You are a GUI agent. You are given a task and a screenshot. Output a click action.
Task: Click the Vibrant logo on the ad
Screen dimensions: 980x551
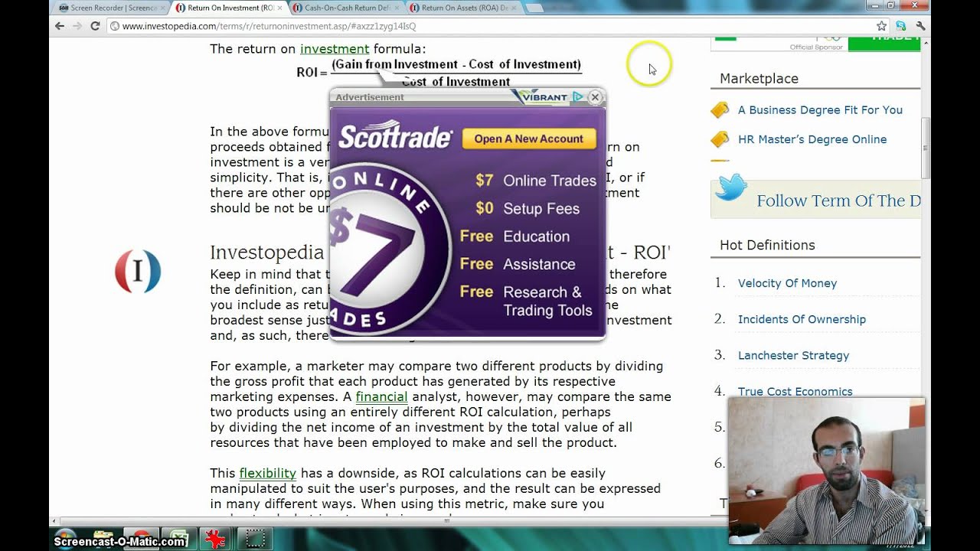pos(542,97)
